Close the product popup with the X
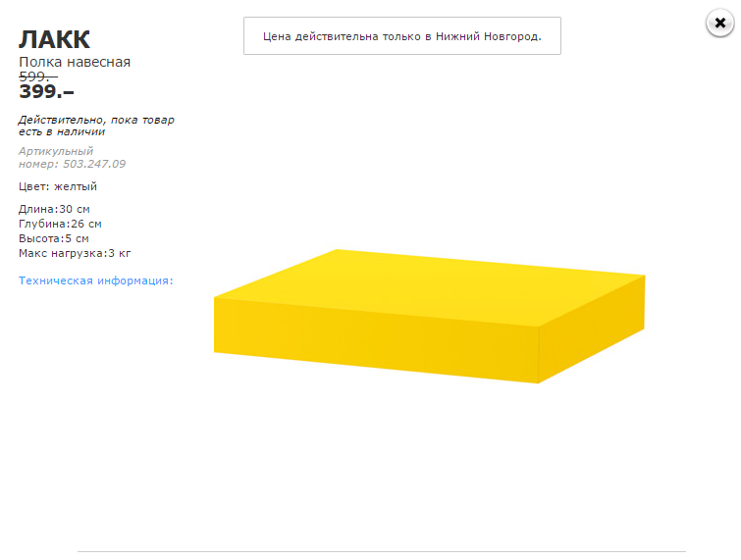The height and width of the screenshot is (560, 741). point(720,23)
